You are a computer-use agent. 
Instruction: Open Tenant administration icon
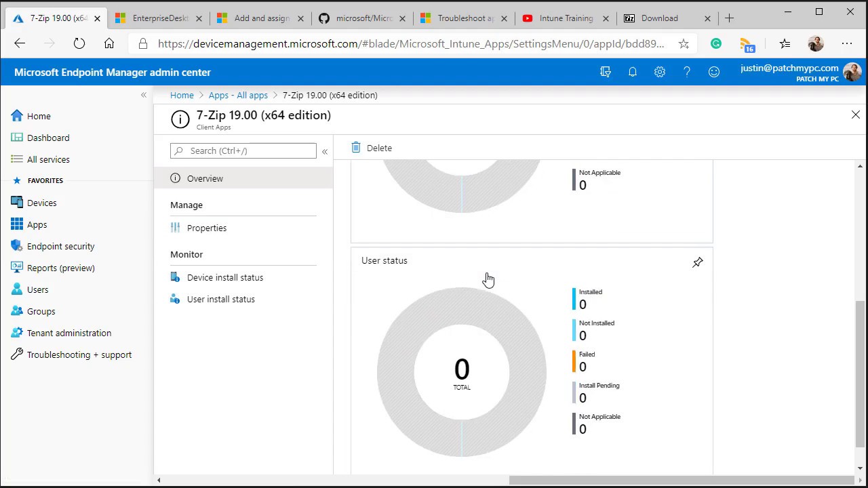point(17,333)
